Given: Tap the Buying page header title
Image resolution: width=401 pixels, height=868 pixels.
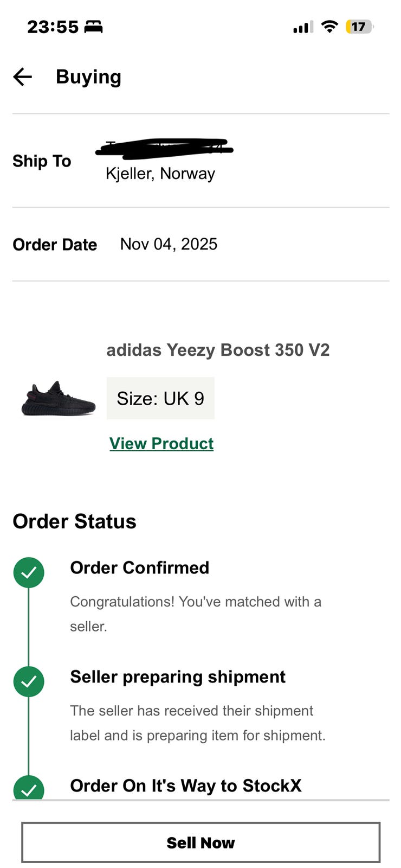Looking at the screenshot, I should coord(88,77).
